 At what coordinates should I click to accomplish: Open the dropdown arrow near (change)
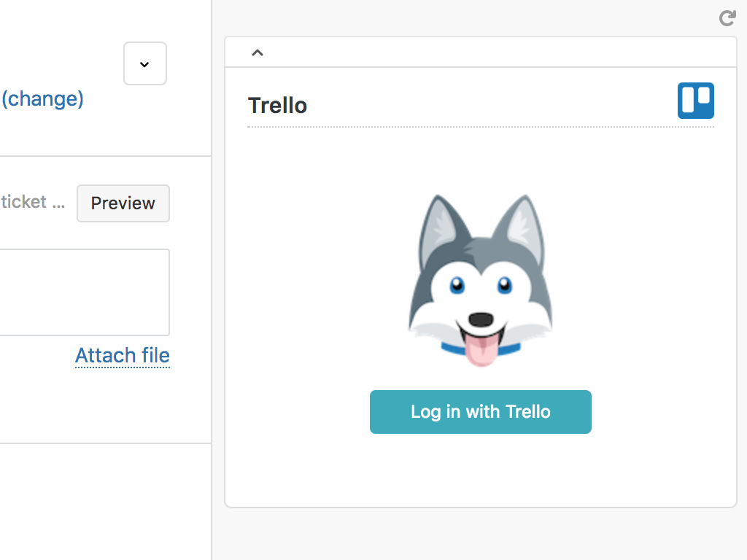pos(144,63)
